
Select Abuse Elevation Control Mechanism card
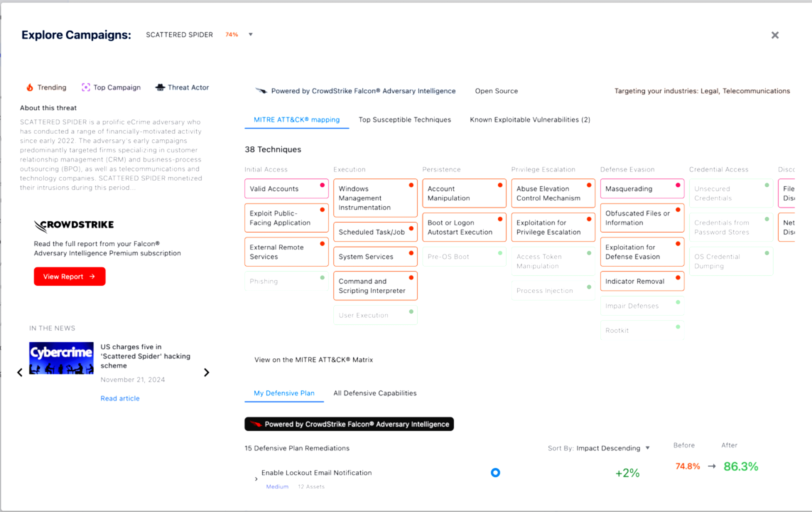(553, 193)
